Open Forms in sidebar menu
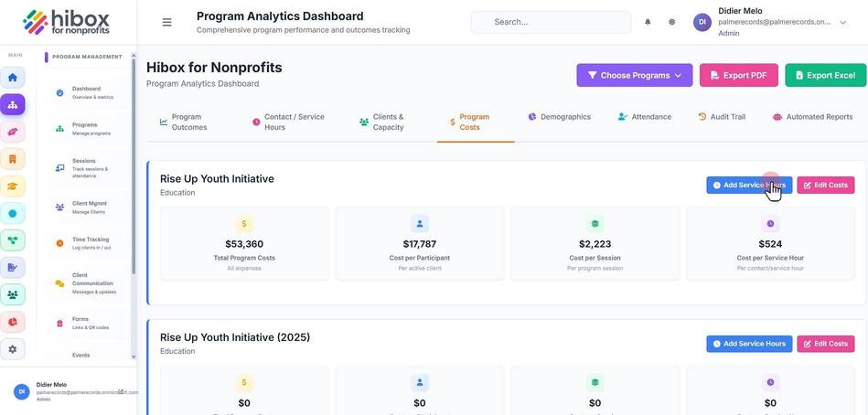The width and height of the screenshot is (868, 415). 86,324
